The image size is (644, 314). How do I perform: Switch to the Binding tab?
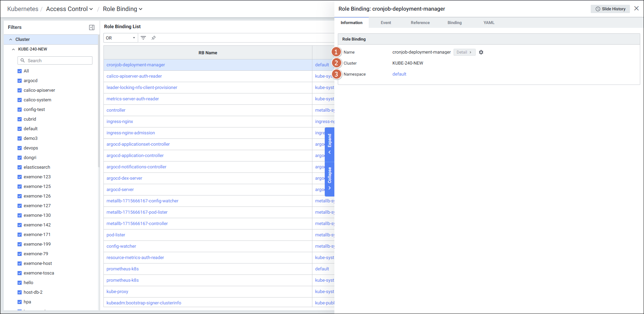[x=454, y=23]
